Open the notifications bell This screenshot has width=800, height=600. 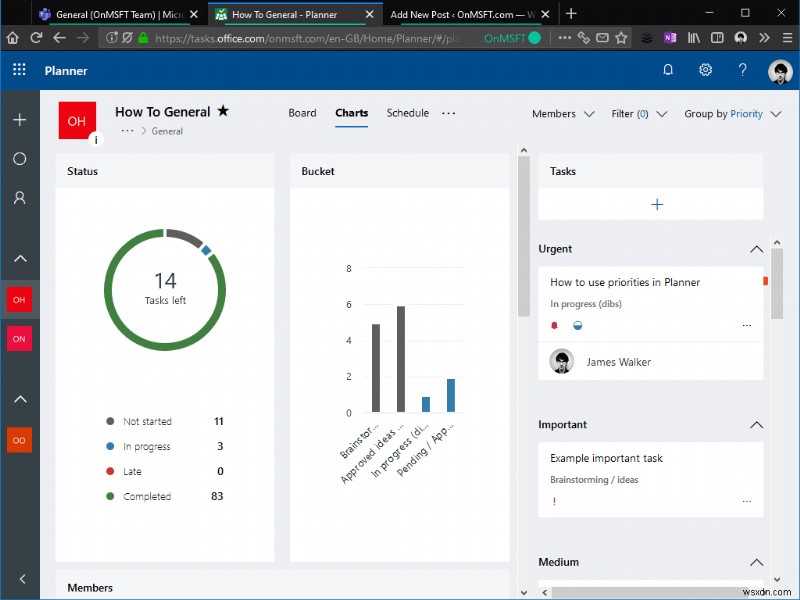point(668,70)
